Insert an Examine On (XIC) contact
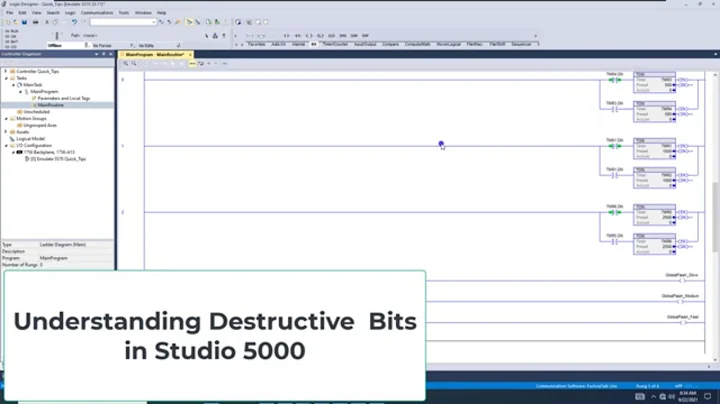 coord(287,35)
